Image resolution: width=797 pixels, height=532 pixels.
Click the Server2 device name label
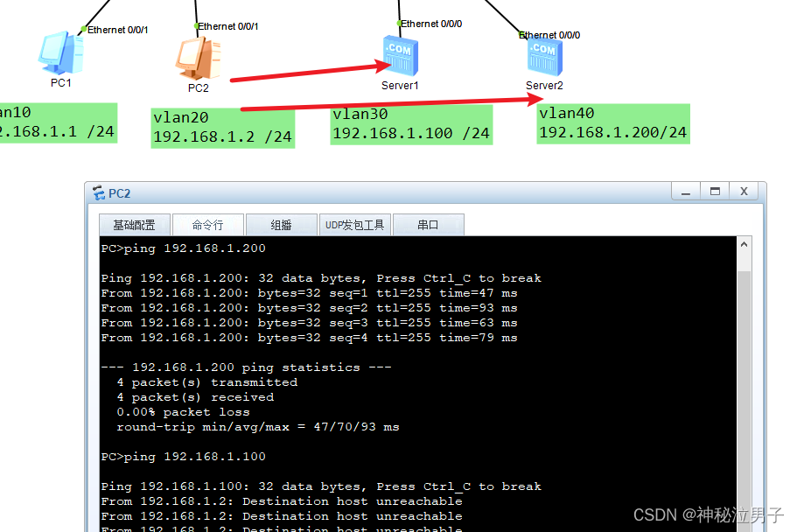(544, 86)
